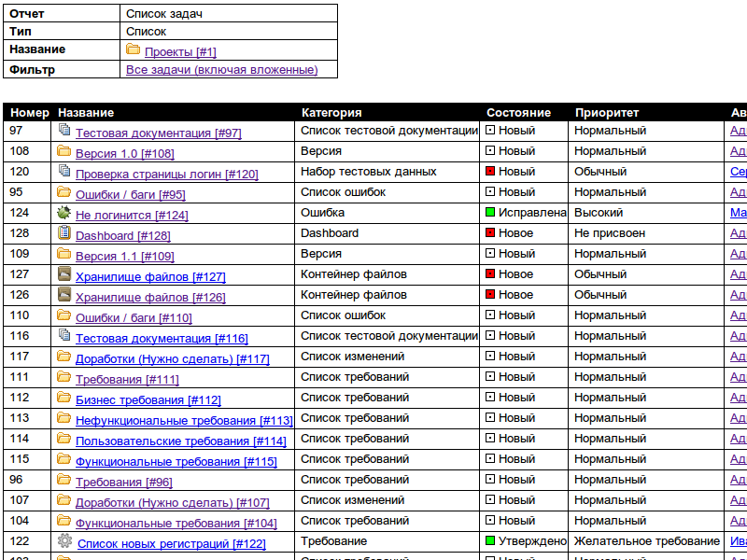Open the Все задачи (включая вложенные) filter link

tap(221, 70)
